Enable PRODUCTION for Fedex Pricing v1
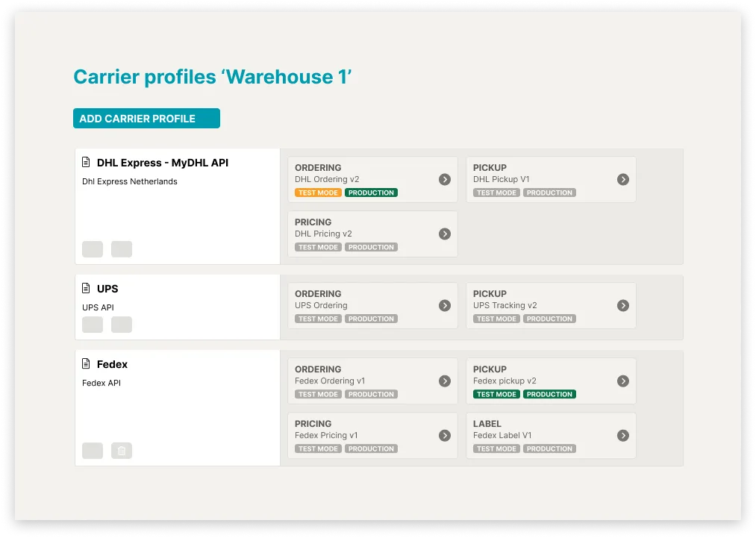This screenshot has height=538, width=756. pyautogui.click(x=371, y=448)
